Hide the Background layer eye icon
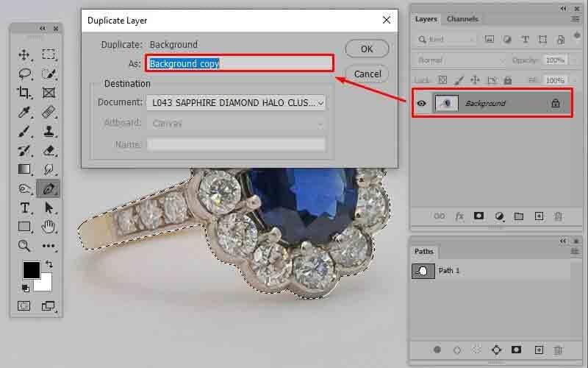 pyautogui.click(x=421, y=103)
